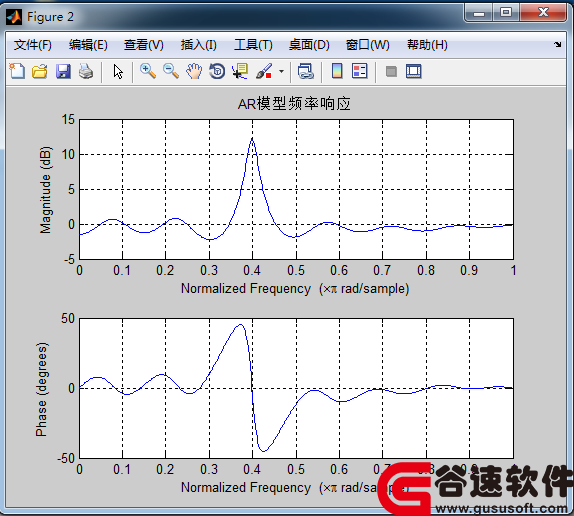
Task: Enable the Data Cursor tool
Action: [240, 71]
